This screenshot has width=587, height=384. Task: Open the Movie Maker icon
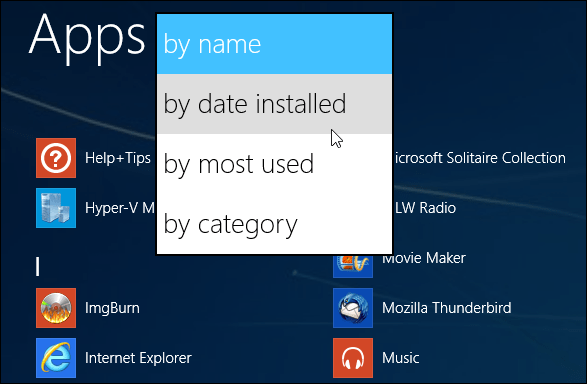(x=353, y=266)
